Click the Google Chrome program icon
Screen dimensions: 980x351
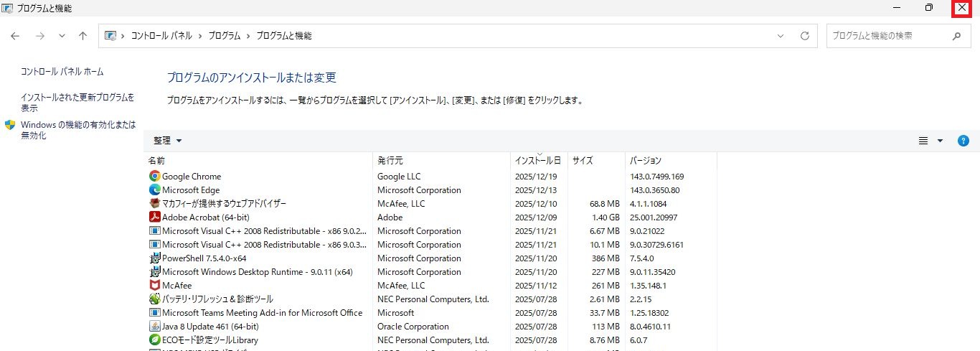pos(154,177)
